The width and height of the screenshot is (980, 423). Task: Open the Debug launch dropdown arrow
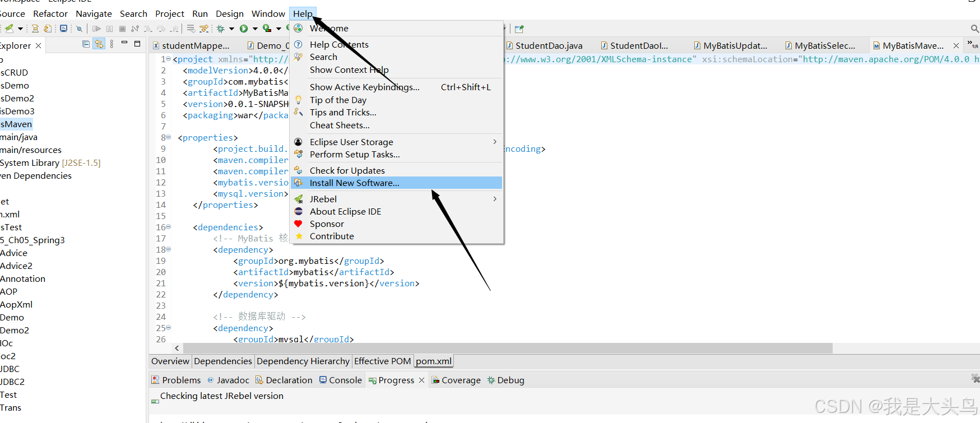[231, 29]
